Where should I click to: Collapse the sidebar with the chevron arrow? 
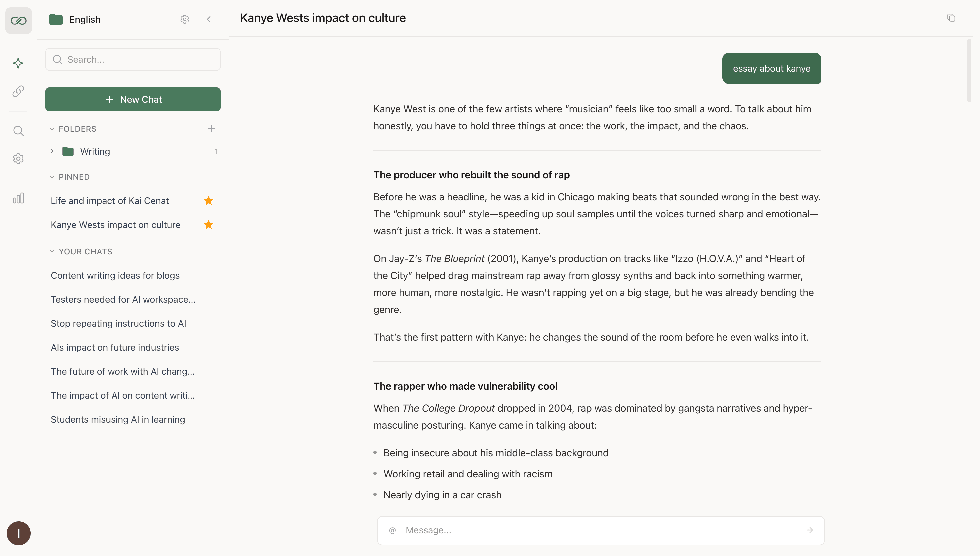[209, 19]
